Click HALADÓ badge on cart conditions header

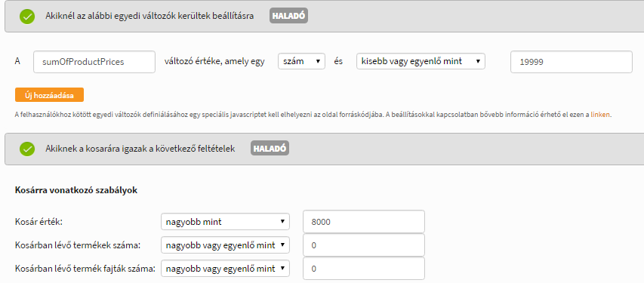(x=270, y=148)
